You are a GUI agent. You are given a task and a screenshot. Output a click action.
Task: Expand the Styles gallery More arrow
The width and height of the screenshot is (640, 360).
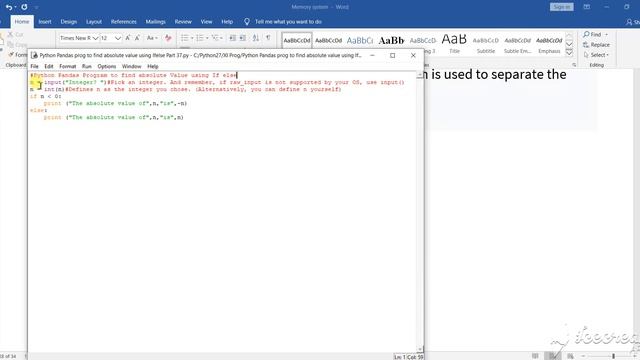tap(569, 53)
